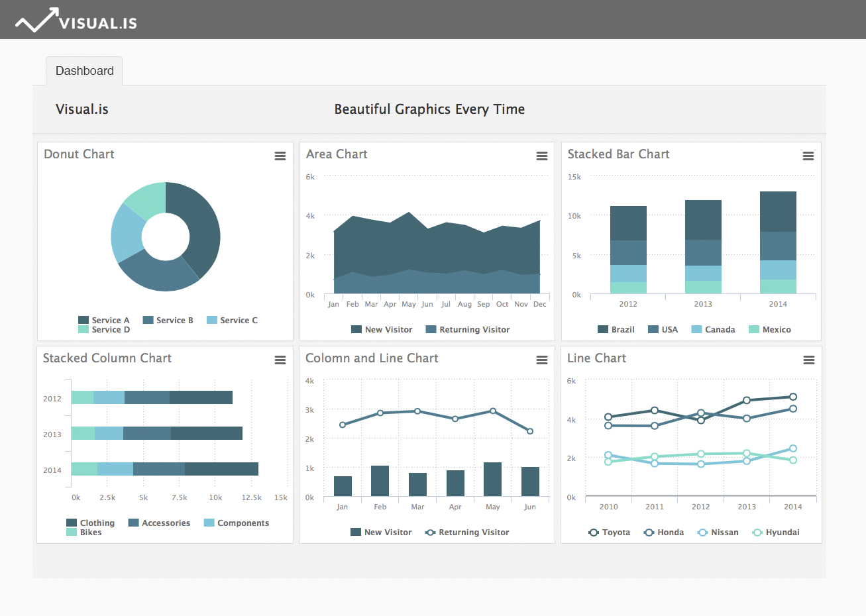Viewport: 866px width, 616px height.
Task: Toggle Returning Visitor legend in Colomn and Line Chart
Action: click(x=467, y=532)
